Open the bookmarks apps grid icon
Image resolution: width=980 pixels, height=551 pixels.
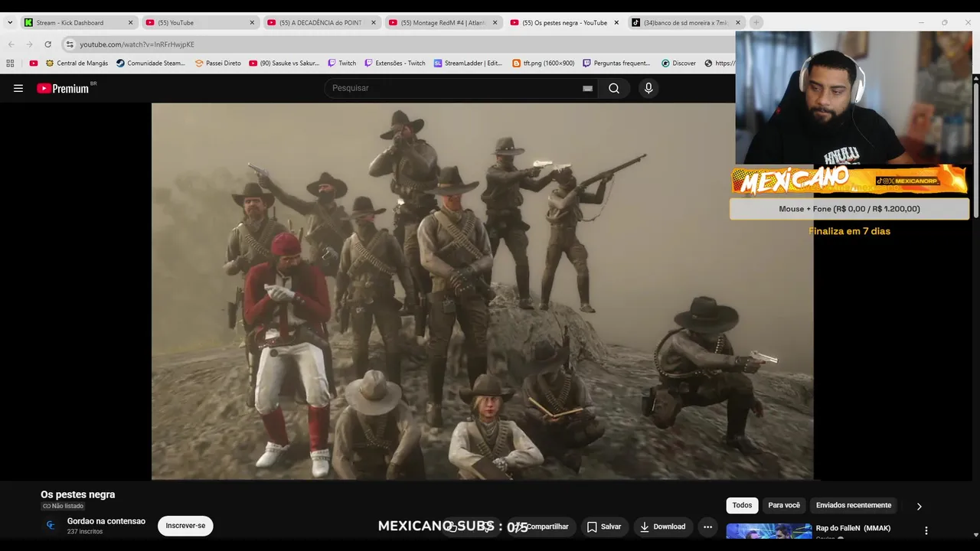10,64
